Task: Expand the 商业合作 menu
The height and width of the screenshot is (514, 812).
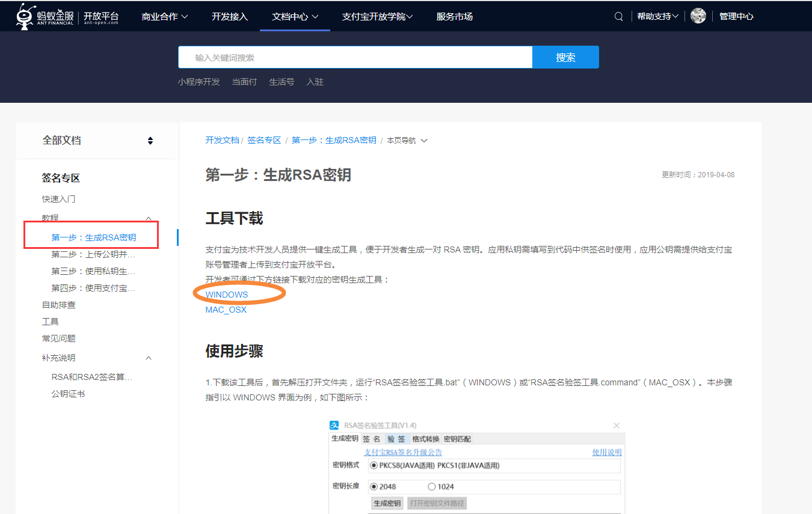Action: tap(164, 17)
